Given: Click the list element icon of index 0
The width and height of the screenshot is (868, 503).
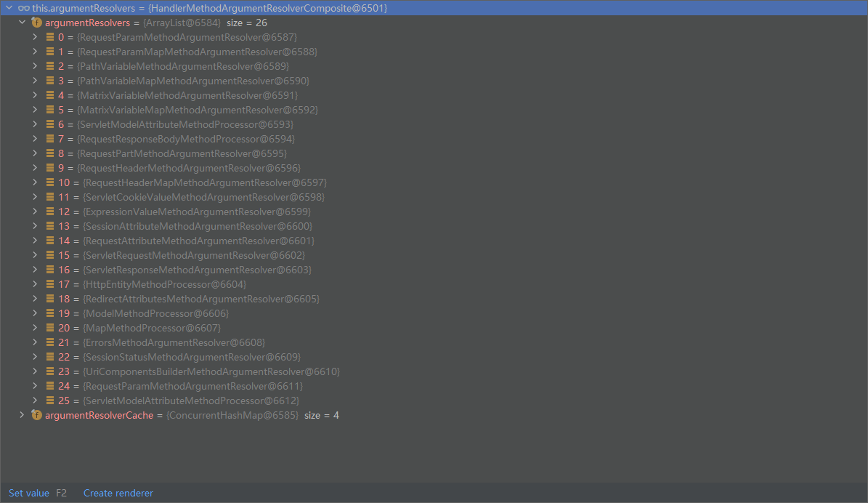Looking at the screenshot, I should [49, 37].
